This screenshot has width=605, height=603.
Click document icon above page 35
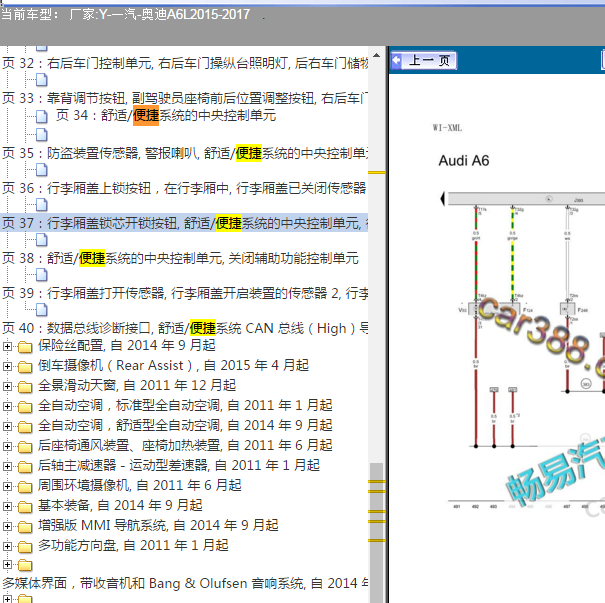pos(42,135)
